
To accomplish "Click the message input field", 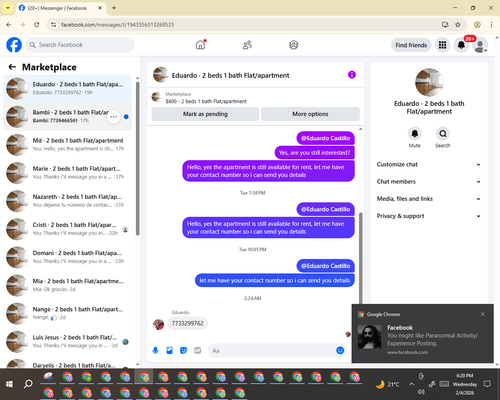I will pyautogui.click(x=272, y=350).
